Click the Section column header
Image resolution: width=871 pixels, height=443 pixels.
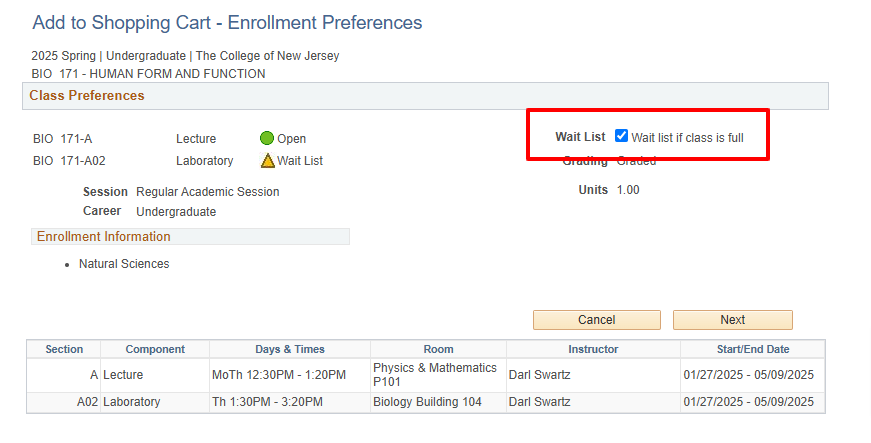[x=64, y=349]
